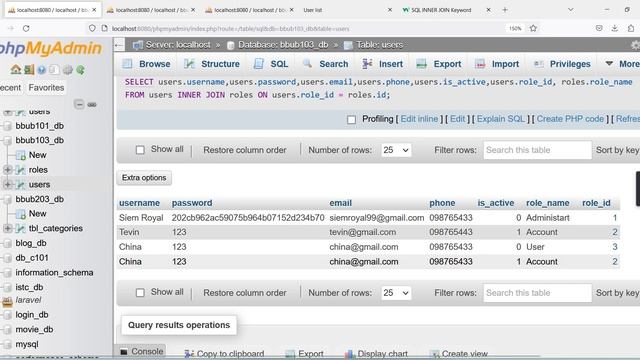Viewport: 640px width, 360px height.
Task: Open phpMyAdmin documentation help icon
Action: 41,70
